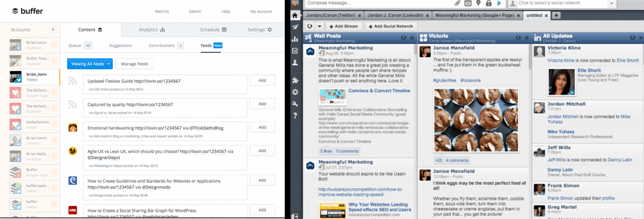The height and width of the screenshot is (219, 644).
Task: Click the calendar scheduling icon in Hootsuite composer
Action: [x=468, y=3]
